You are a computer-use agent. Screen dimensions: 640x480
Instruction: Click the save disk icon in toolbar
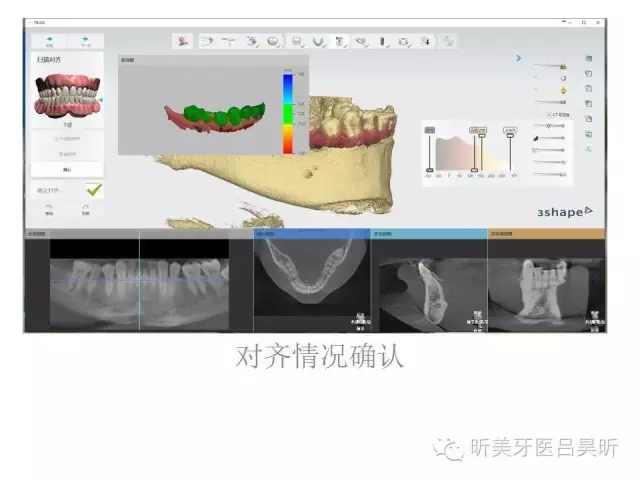point(297,41)
